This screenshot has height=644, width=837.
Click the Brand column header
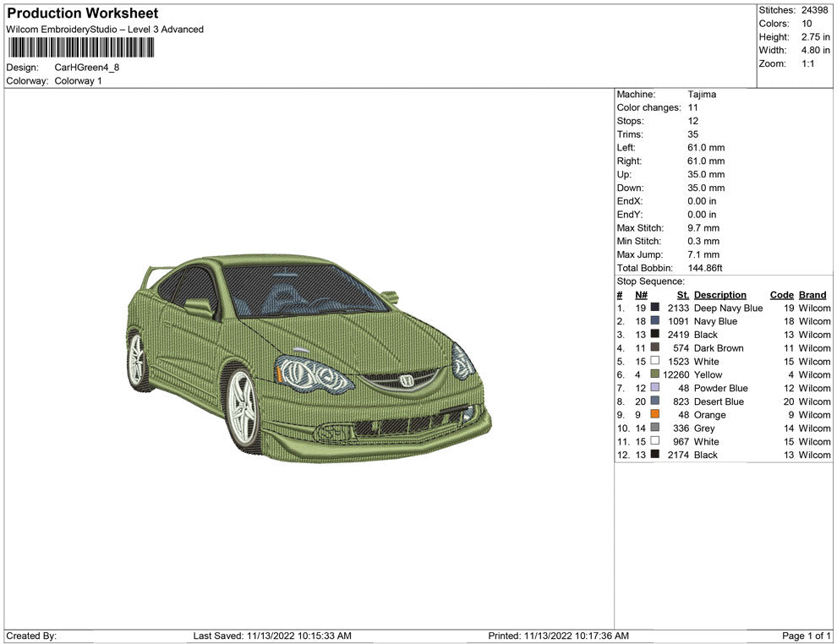pyautogui.click(x=812, y=295)
